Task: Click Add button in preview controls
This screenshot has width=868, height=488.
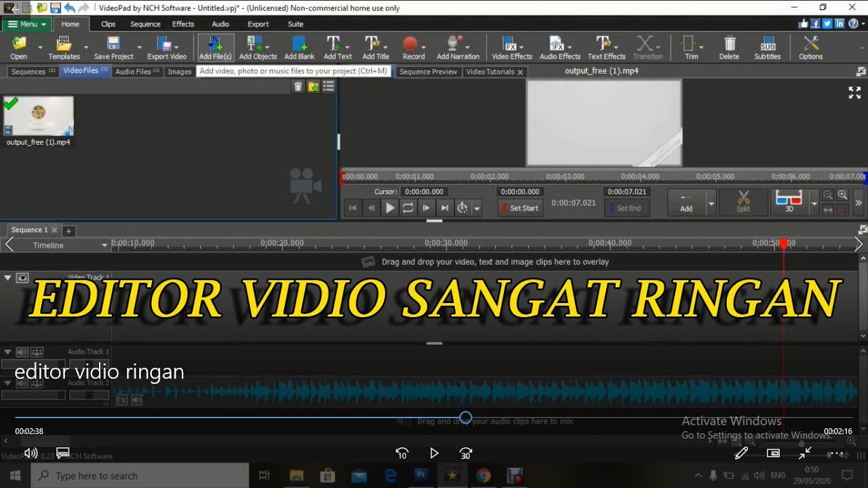Action: 686,202
